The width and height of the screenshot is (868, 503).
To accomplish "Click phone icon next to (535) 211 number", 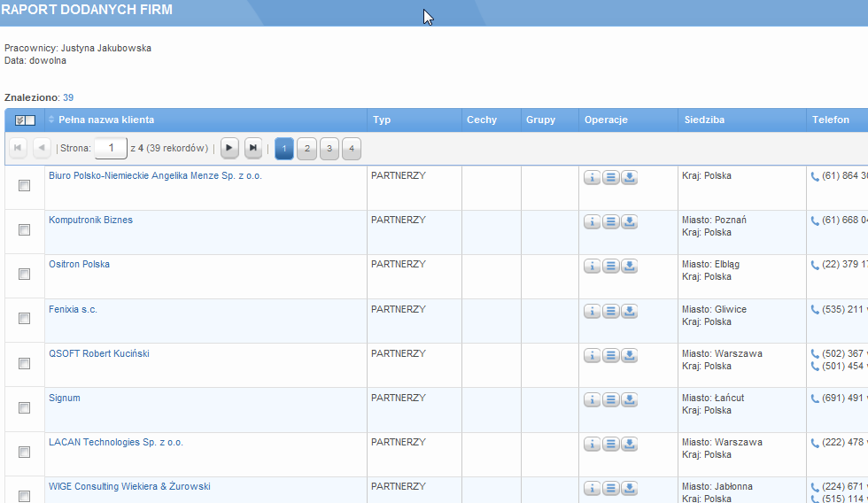I will tap(815, 310).
